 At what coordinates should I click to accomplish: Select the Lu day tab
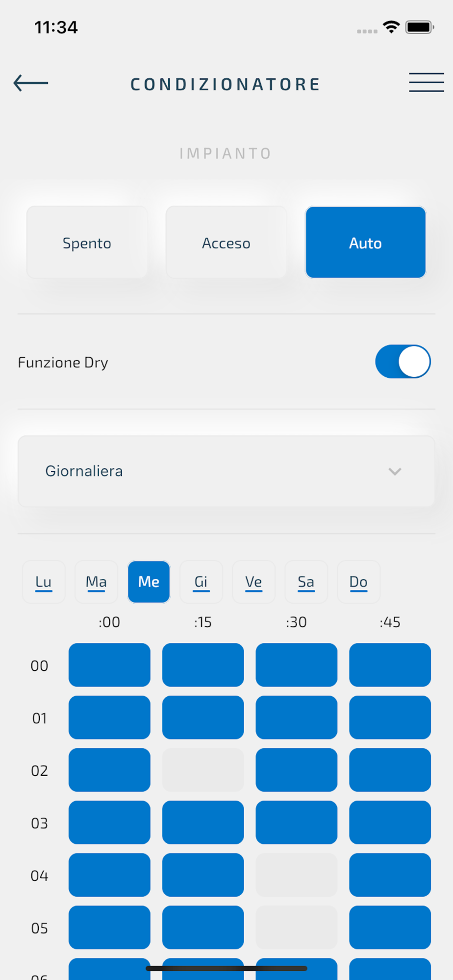(44, 582)
